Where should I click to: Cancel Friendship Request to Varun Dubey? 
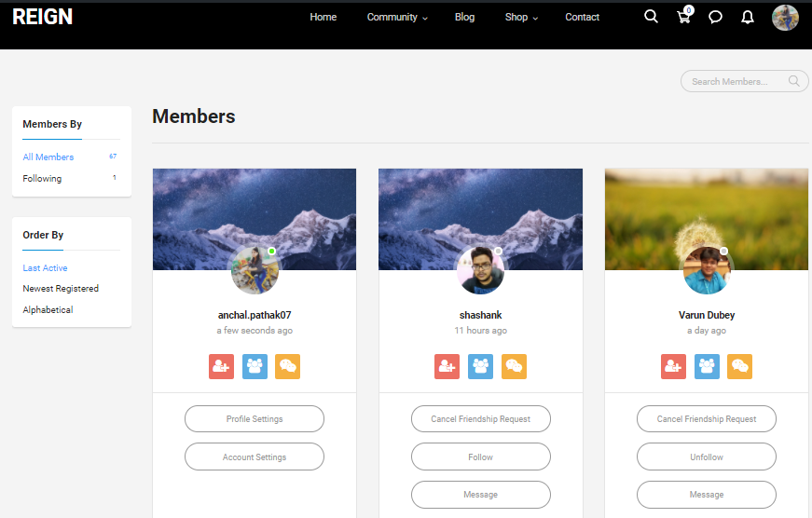(x=707, y=418)
